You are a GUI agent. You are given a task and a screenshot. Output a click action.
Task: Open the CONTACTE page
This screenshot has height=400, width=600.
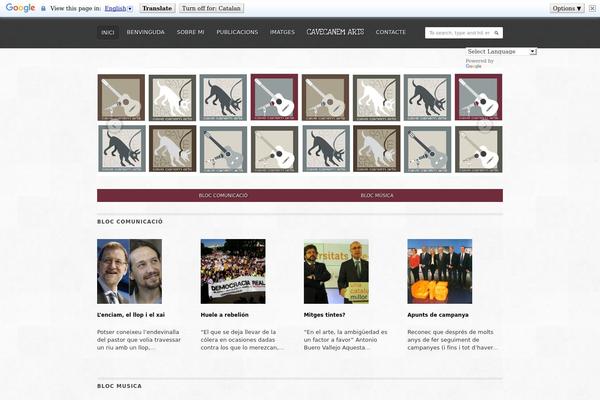point(391,32)
